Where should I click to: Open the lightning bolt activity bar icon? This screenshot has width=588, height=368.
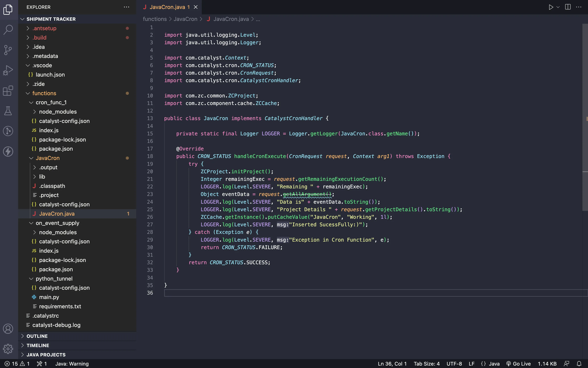click(x=8, y=151)
